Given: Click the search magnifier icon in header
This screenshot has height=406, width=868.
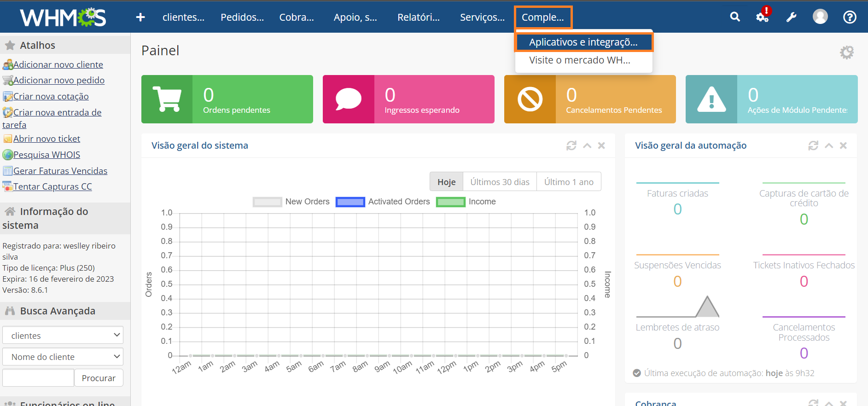Looking at the screenshot, I should 735,17.
